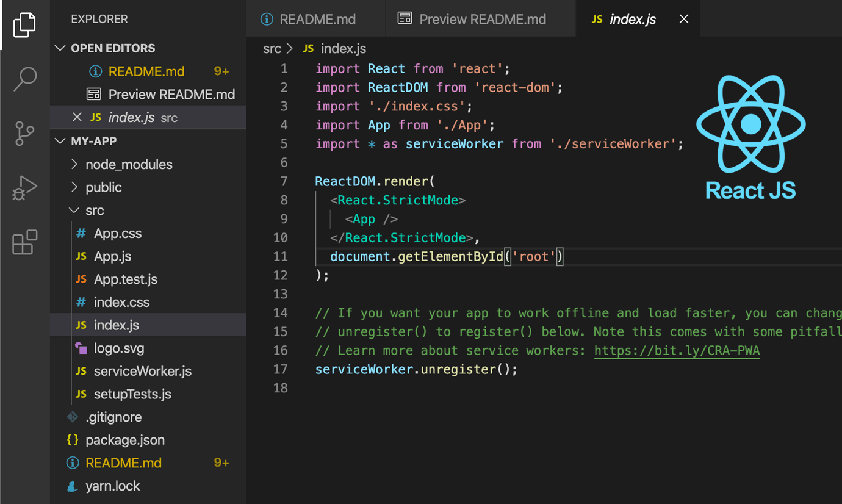Open the bit.ly/CRA-PWA link in comment

pos(676,351)
